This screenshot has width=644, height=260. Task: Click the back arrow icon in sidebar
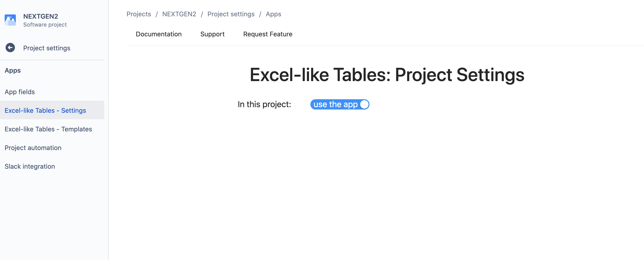[x=10, y=48]
